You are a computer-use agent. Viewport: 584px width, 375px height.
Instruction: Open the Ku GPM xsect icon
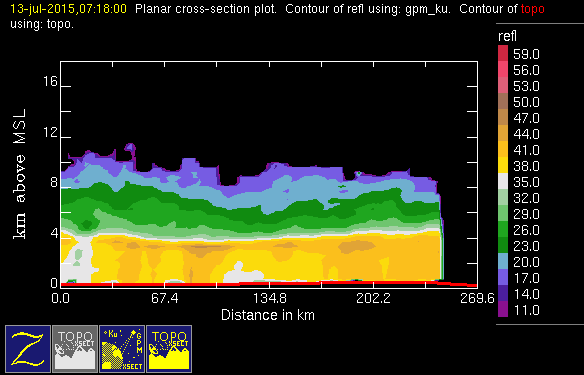122,349
